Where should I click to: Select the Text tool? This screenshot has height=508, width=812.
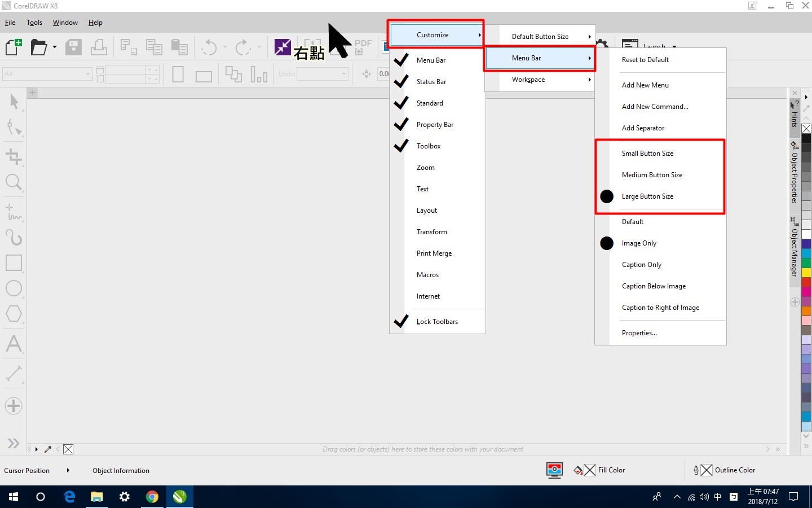click(14, 344)
